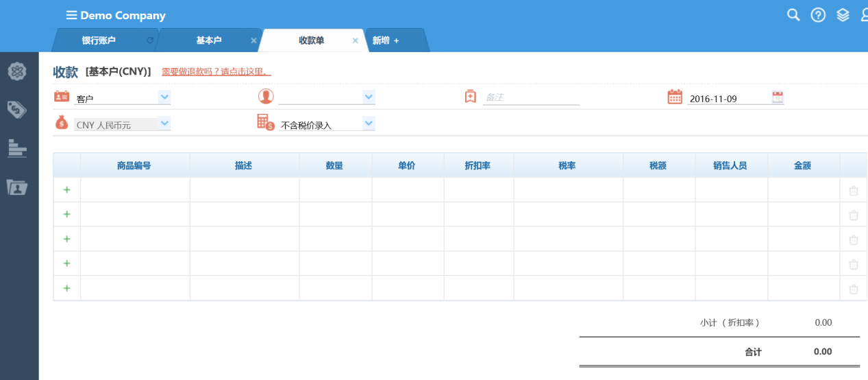The image size is (868, 380).
Task: Click the 税率 column header
Action: tap(568, 165)
